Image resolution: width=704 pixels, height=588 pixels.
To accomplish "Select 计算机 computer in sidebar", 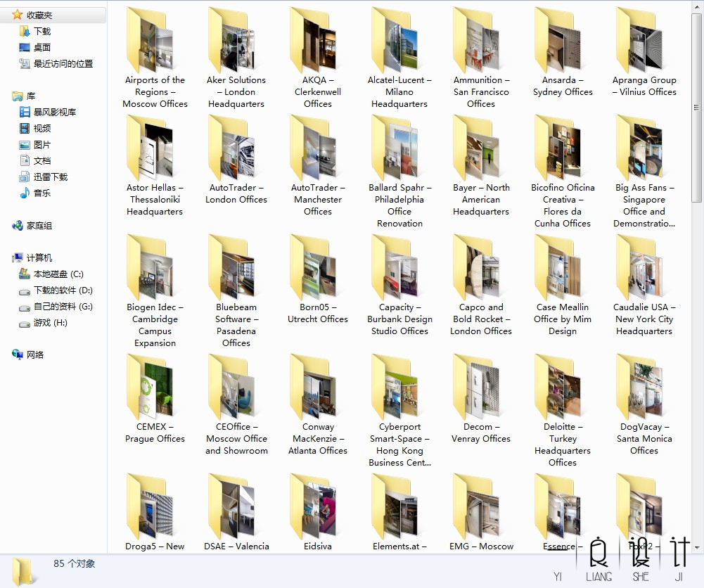I will [x=32, y=257].
